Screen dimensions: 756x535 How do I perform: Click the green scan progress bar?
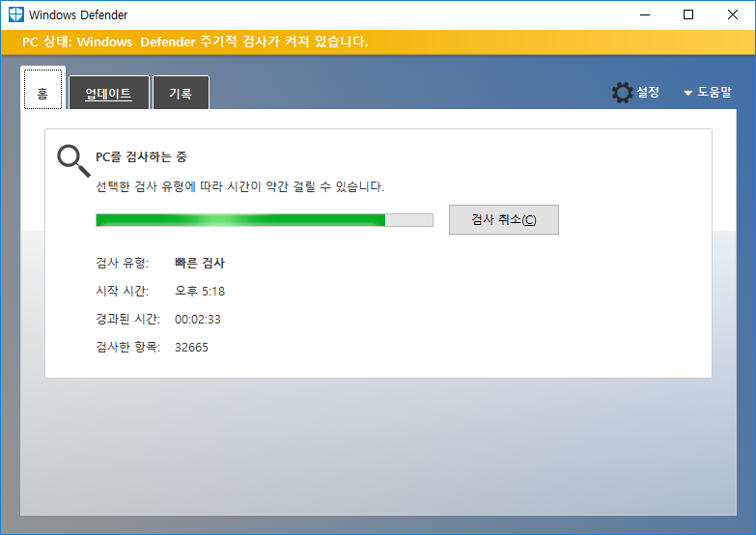click(x=265, y=220)
